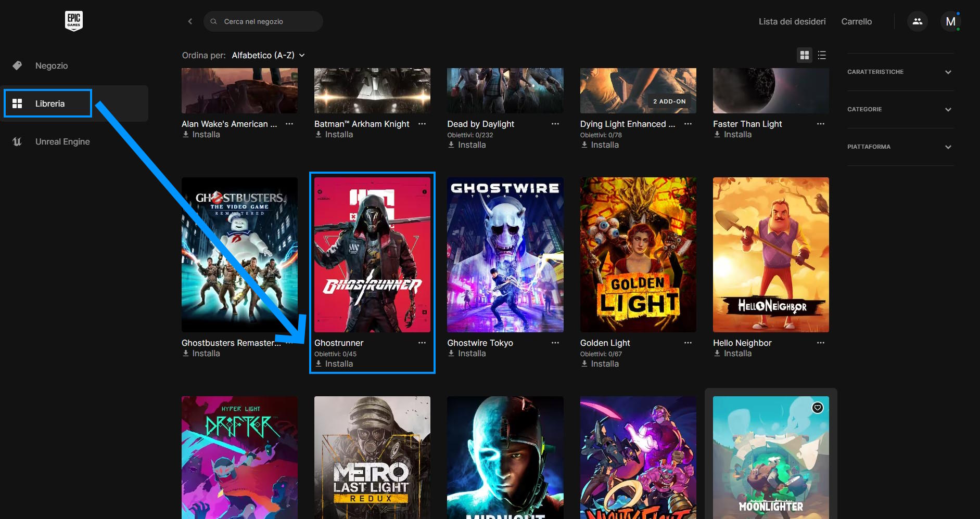Open options menu for Golden Light

(688, 343)
